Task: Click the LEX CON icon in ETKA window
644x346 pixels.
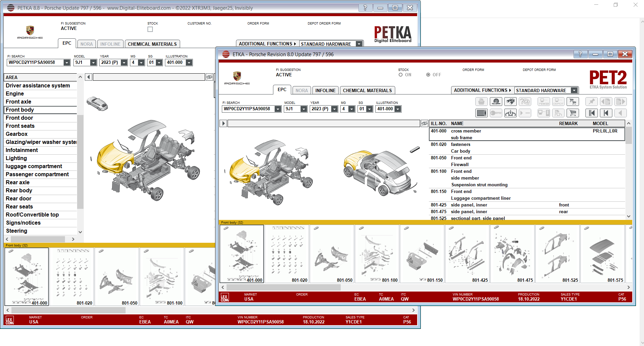Action: pos(225,297)
